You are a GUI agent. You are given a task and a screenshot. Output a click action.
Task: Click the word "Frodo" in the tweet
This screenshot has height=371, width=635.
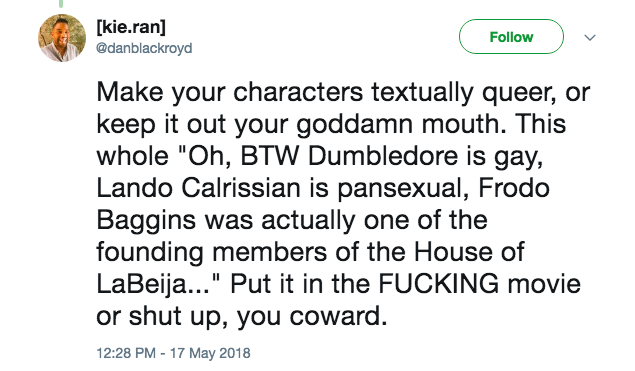514,188
